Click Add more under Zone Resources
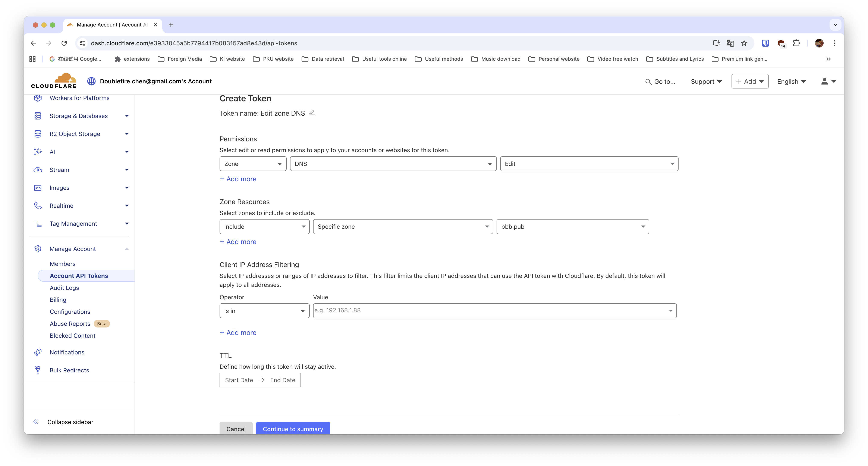This screenshot has height=466, width=868. click(238, 242)
